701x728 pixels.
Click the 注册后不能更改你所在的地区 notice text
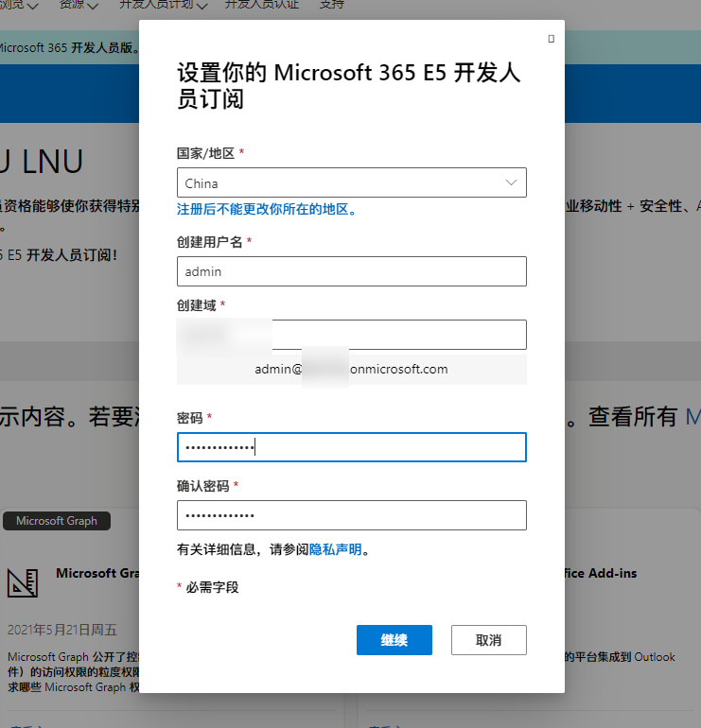click(x=266, y=209)
